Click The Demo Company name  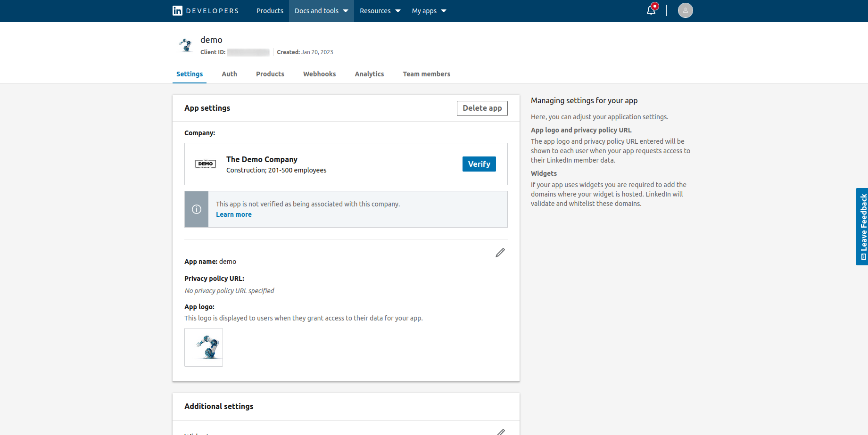click(262, 159)
